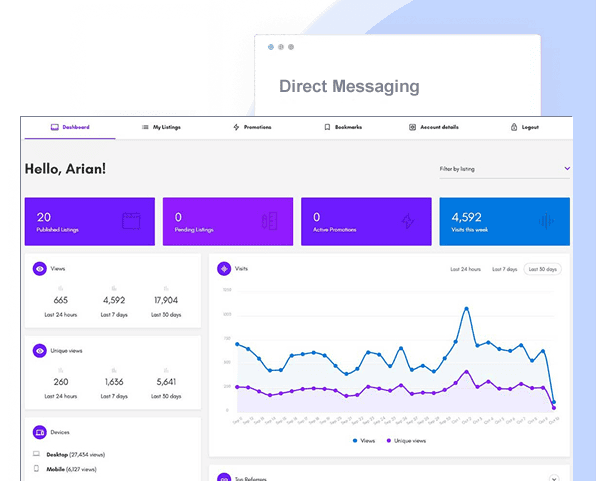The height and width of the screenshot is (481, 597).
Task: Open the Active Promotions card
Action: click(366, 221)
